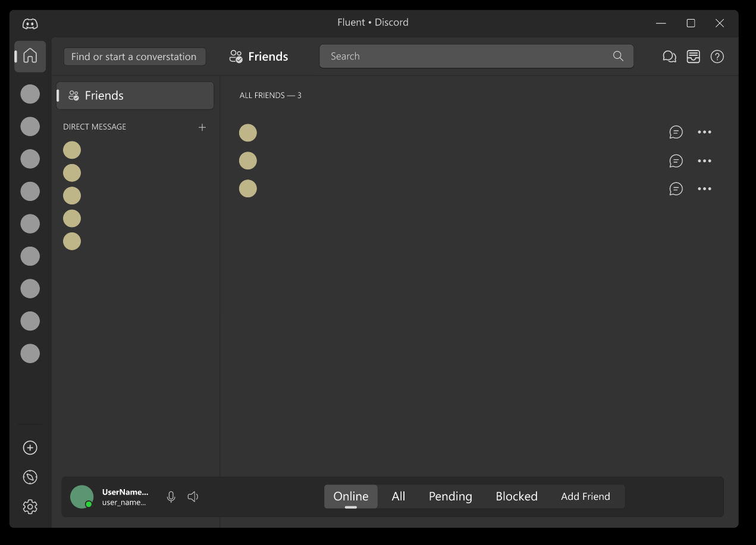The height and width of the screenshot is (545, 756).
Task: Open more options for the third friend
Action: (x=705, y=188)
